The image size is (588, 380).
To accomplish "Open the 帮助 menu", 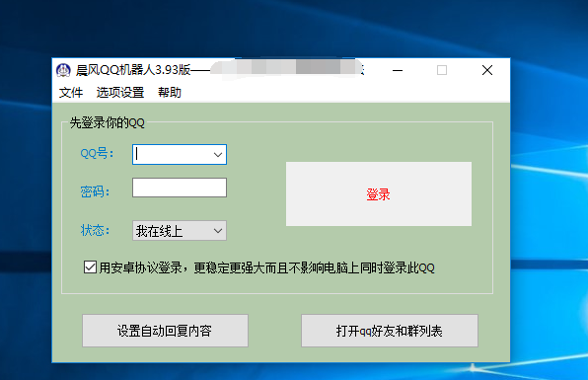I will tap(169, 92).
